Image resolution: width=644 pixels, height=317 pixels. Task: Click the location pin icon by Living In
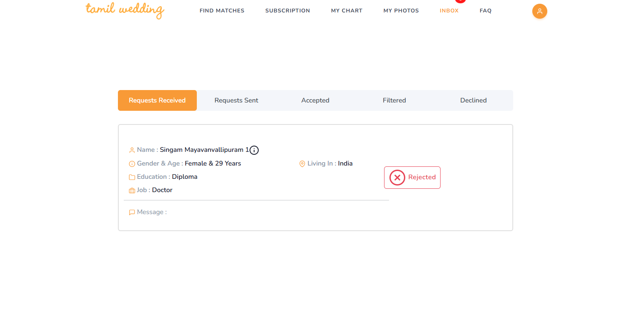coord(302,164)
